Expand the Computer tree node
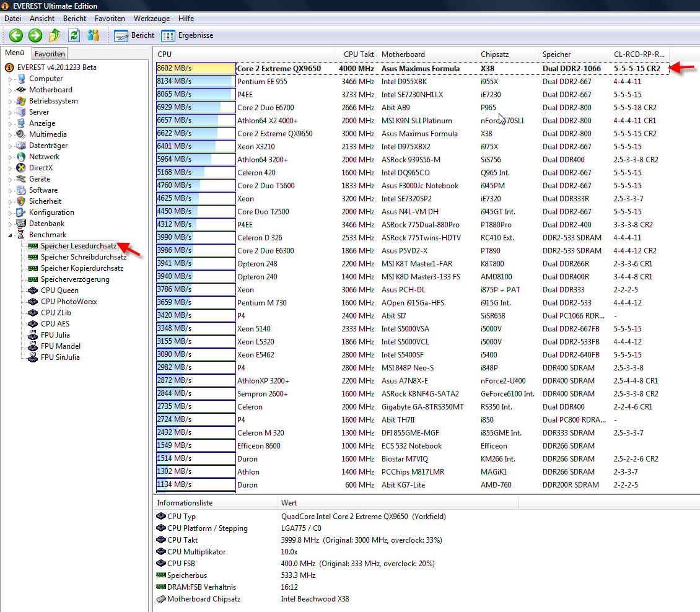The height and width of the screenshot is (612, 700). [x=11, y=79]
